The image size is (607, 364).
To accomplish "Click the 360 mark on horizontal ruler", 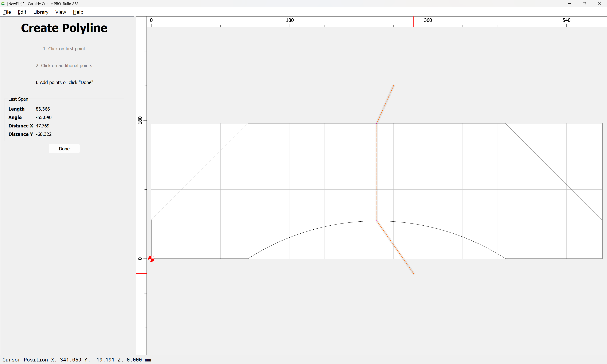I will [428, 20].
